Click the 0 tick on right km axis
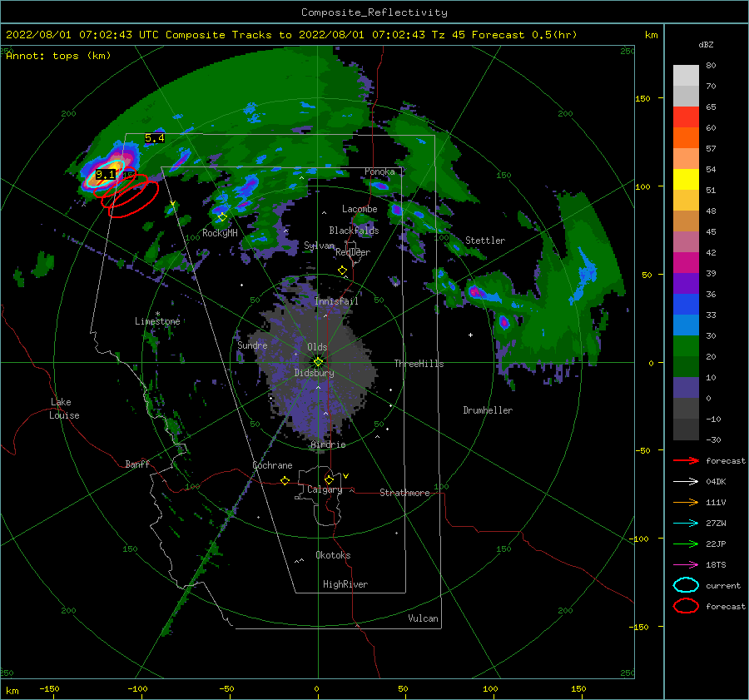This screenshot has height=700, width=749. click(x=651, y=363)
